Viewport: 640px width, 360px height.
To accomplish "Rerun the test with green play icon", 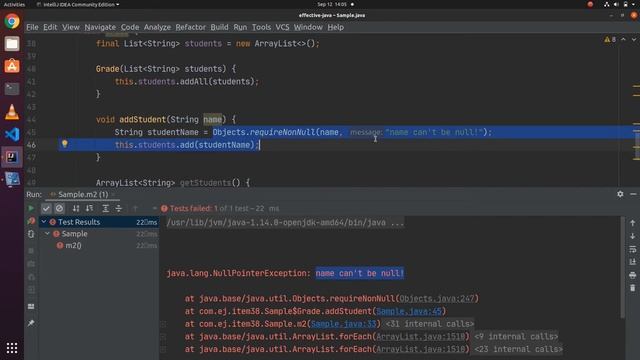I will [x=31, y=209].
